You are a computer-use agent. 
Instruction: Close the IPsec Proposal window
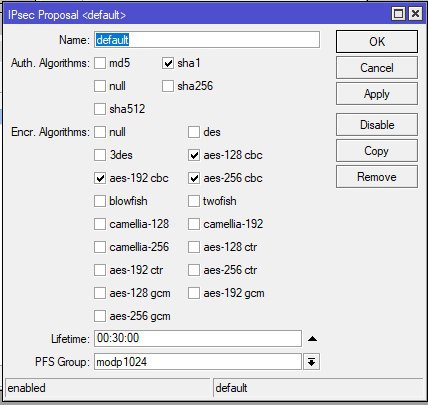[415, 14]
